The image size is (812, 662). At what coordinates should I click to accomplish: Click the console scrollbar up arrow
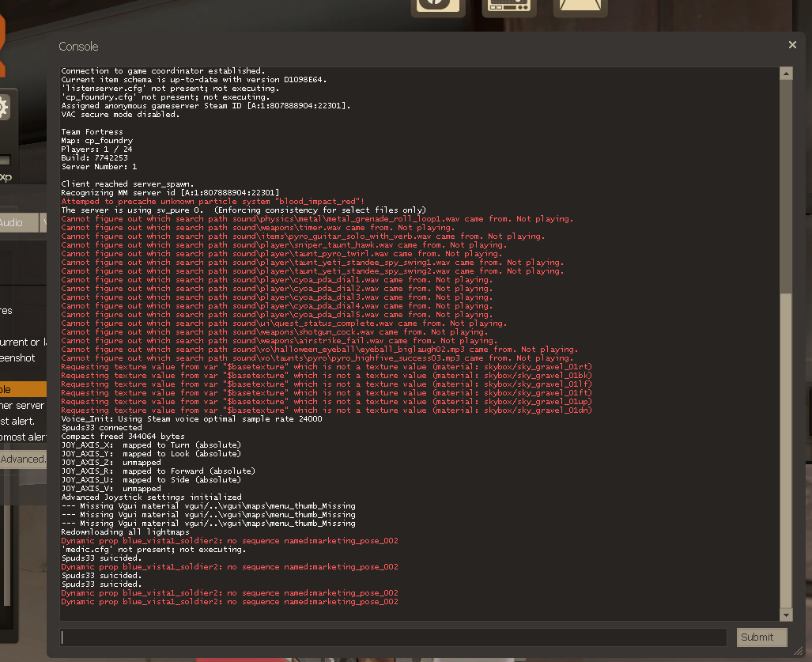tap(786, 74)
